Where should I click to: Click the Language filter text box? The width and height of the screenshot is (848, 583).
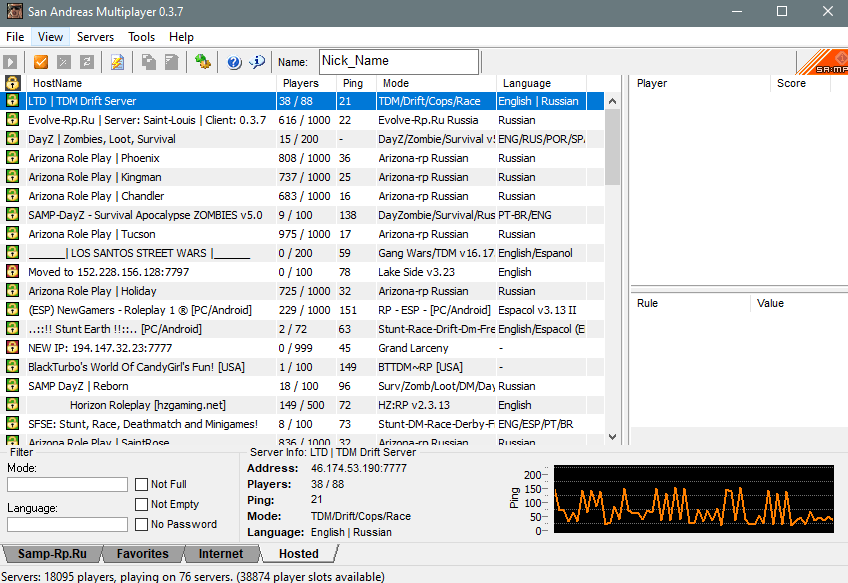click(x=68, y=524)
